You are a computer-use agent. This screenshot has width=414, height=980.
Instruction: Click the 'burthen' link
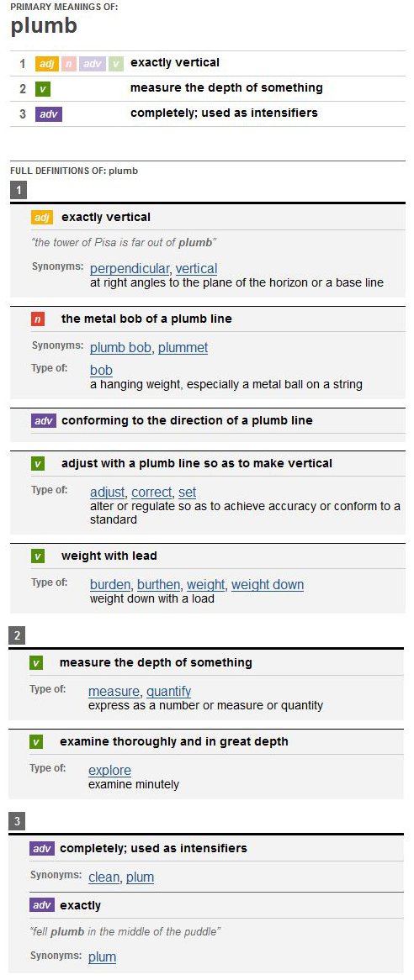point(159,585)
